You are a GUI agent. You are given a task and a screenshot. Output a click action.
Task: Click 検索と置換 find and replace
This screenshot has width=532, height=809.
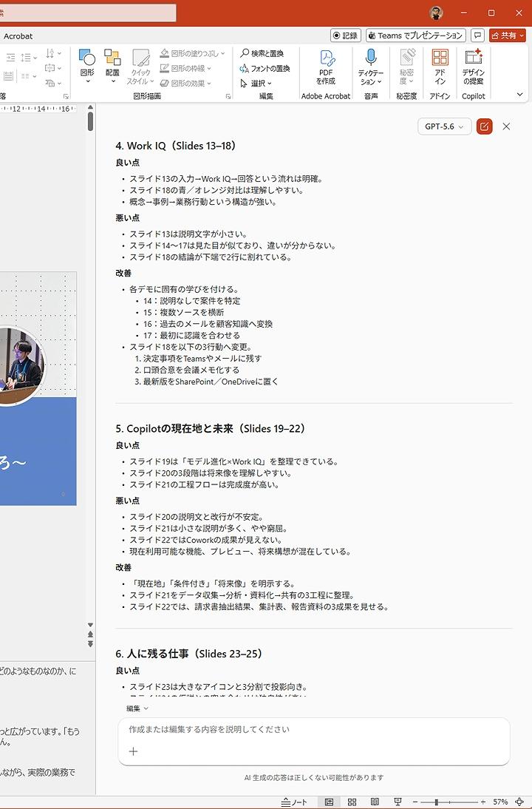click(262, 53)
